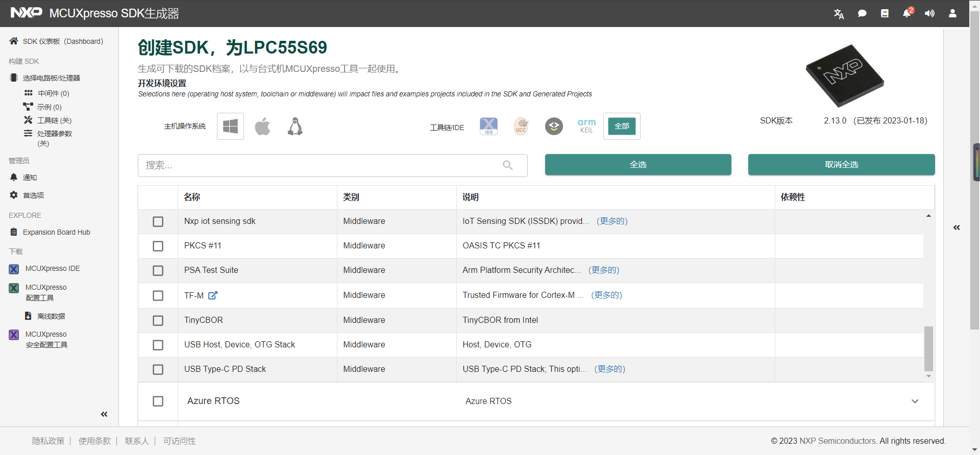Click table scrollbar up arrow

(x=928, y=216)
